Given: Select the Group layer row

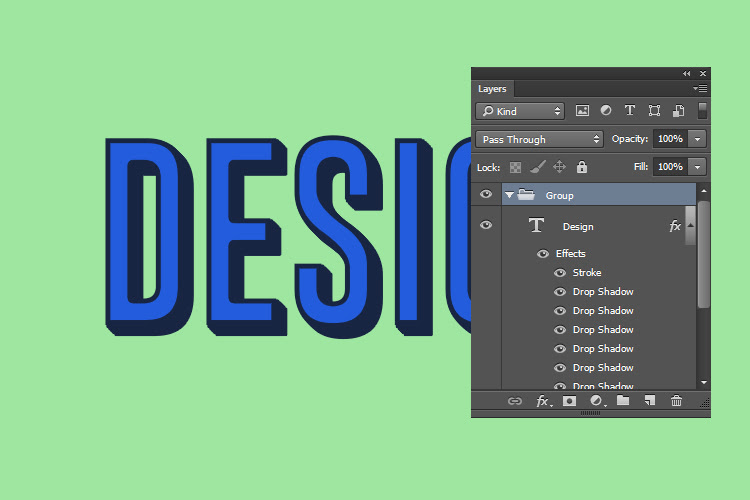Looking at the screenshot, I should coord(599,195).
